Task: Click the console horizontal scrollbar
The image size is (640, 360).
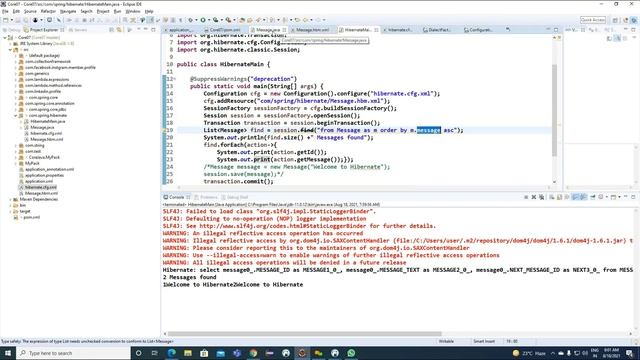Action: (x=304, y=333)
